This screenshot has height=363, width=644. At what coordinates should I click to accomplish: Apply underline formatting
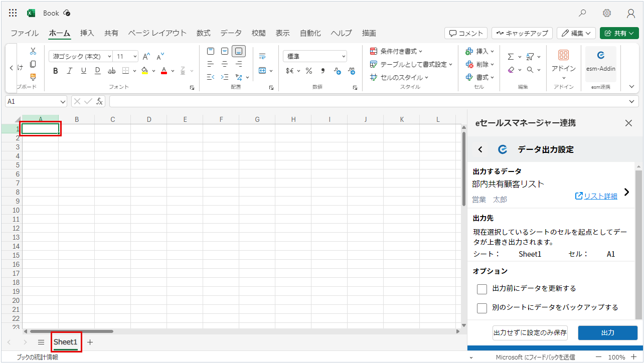click(x=84, y=71)
